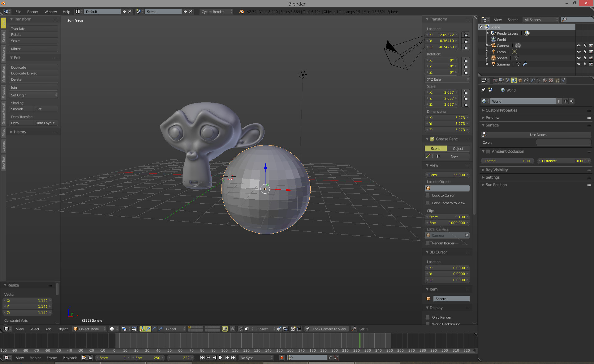Click the 3D manipulator translate arrow icon
594x364 pixels.
pyautogui.click(x=148, y=329)
